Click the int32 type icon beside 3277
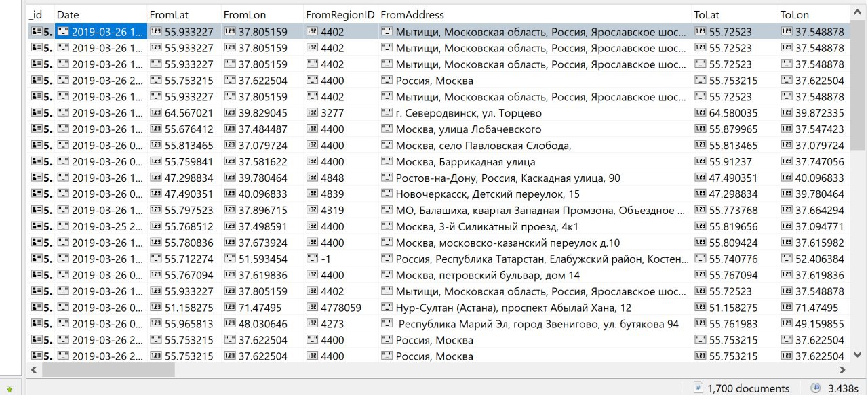Image resolution: width=868 pixels, height=395 pixels. (x=313, y=113)
